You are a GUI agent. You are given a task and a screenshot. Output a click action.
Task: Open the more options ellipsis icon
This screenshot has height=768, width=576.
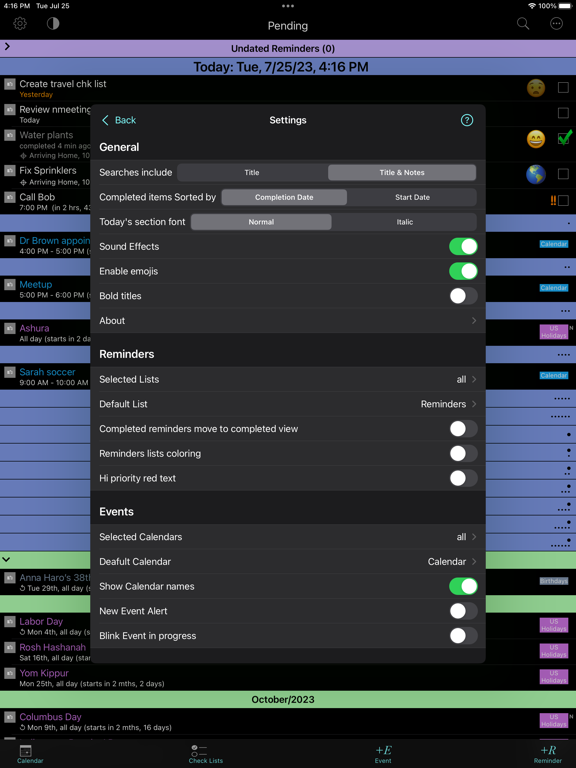pos(556,24)
